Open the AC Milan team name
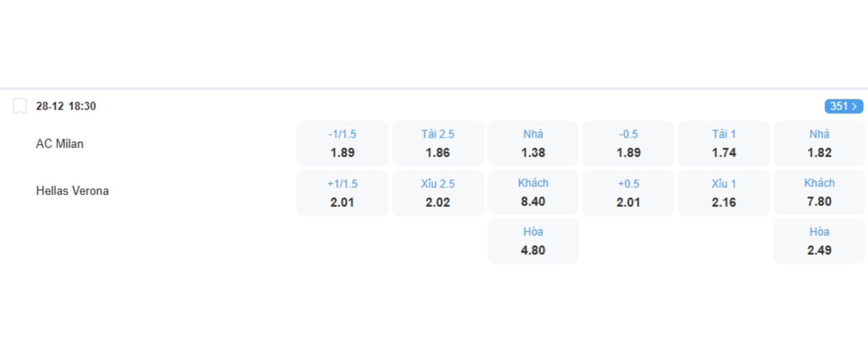868x358 pixels. 60,144
